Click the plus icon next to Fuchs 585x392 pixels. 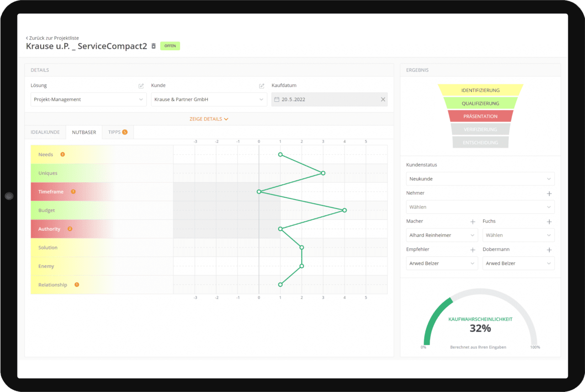[x=549, y=222]
